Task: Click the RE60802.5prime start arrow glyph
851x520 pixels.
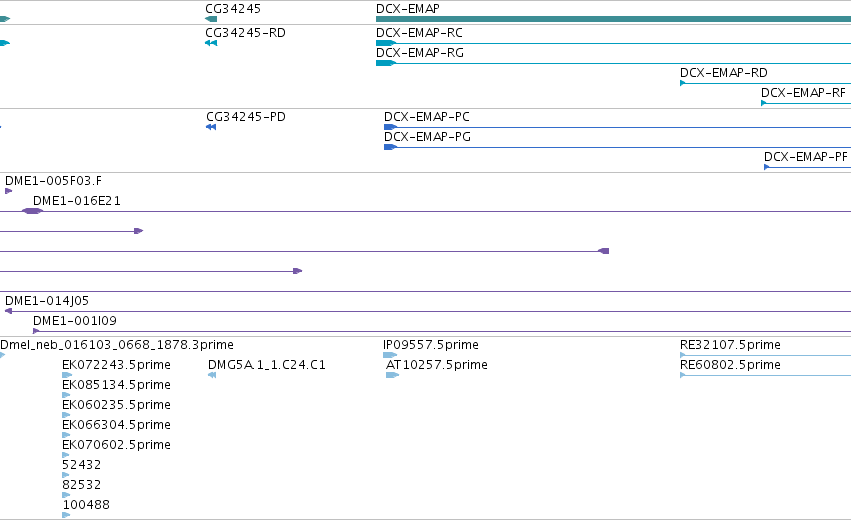Action: [682, 375]
